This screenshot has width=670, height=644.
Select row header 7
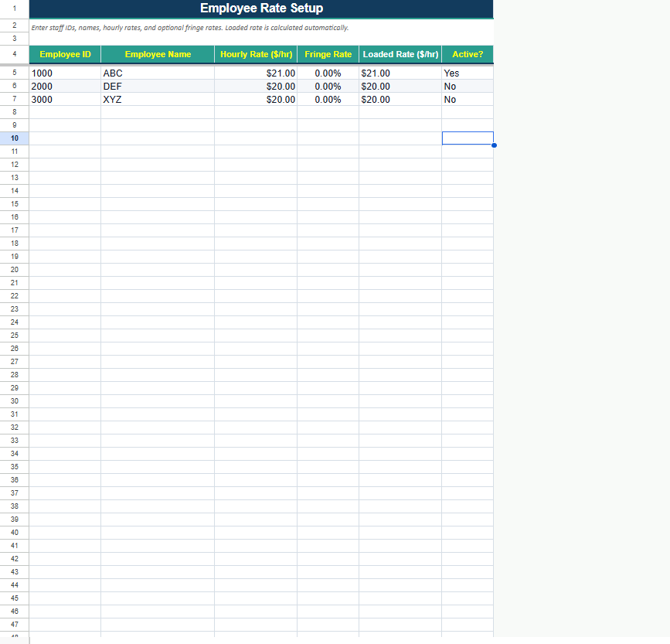(15, 99)
